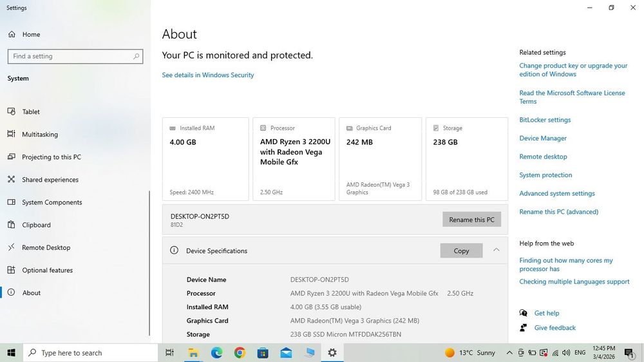This screenshot has width=644, height=362.
Task: Open Finding out how many cores link
Action: (566, 265)
